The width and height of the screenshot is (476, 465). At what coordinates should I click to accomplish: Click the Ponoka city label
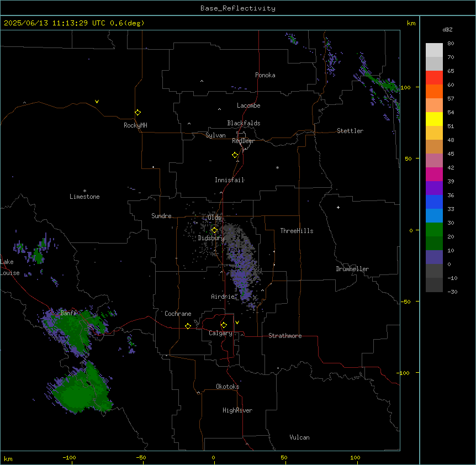(x=265, y=75)
